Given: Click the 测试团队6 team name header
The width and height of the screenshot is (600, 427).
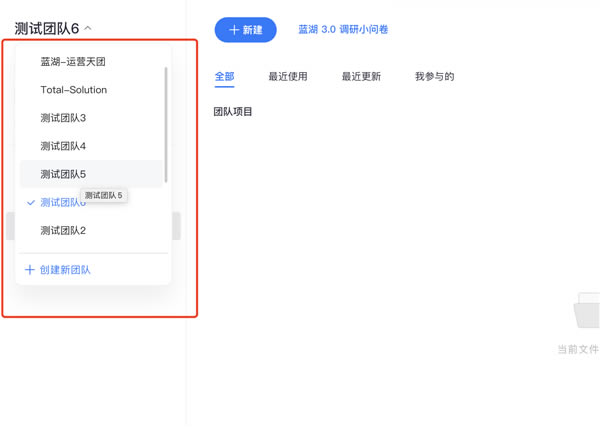Looking at the screenshot, I should click(x=46, y=29).
